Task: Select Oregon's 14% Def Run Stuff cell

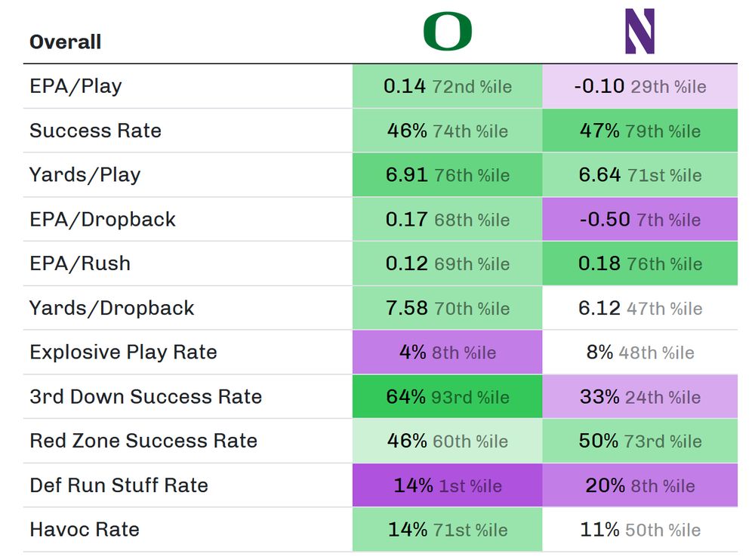Action: (447, 485)
